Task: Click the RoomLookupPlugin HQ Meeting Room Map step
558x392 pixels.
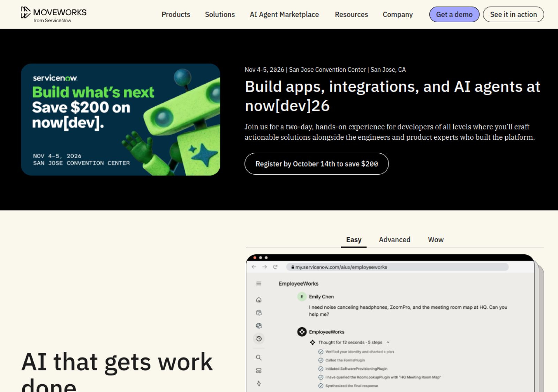Action: 383,377
